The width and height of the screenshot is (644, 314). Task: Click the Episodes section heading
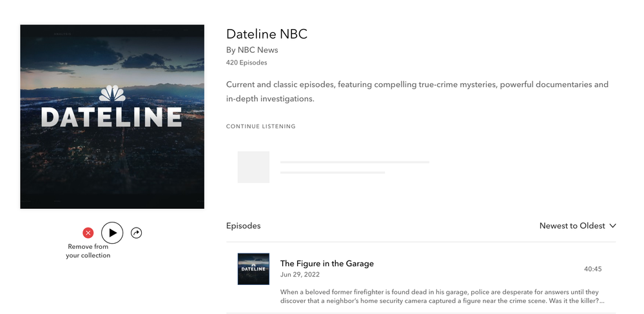(243, 226)
